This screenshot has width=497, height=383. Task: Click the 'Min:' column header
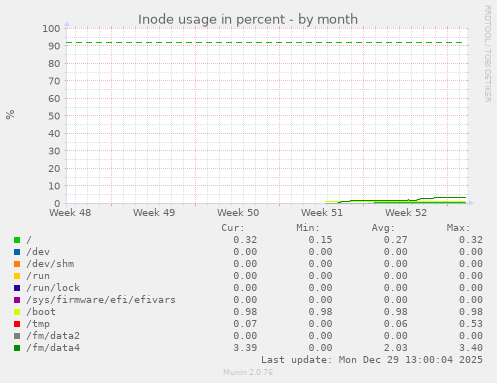(x=308, y=228)
